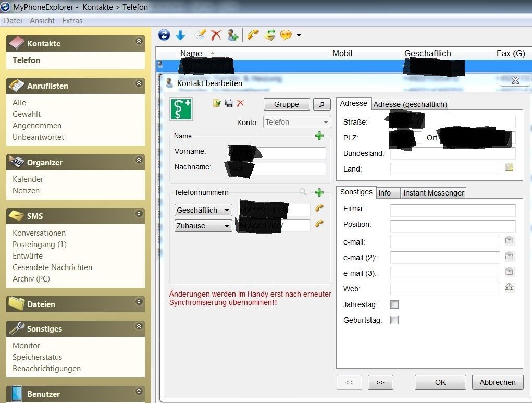Click the choose contact picture icon
This screenshot has width=532, height=403.
tap(216, 103)
